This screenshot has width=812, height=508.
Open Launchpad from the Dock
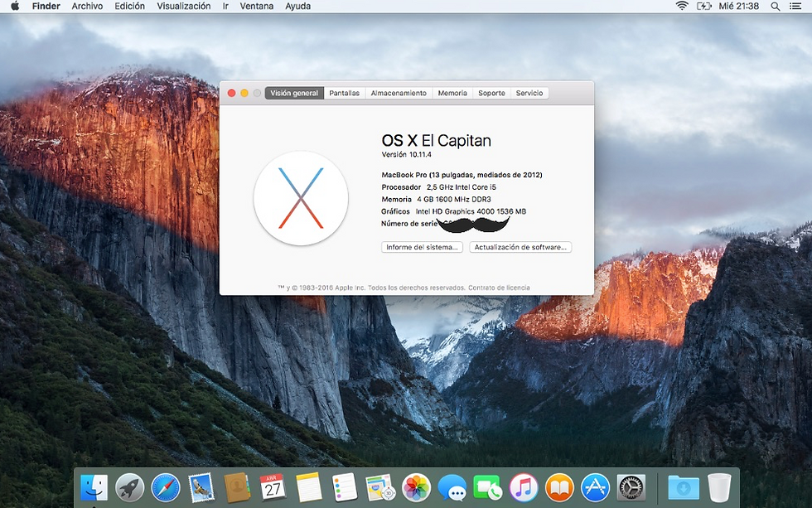(x=130, y=487)
